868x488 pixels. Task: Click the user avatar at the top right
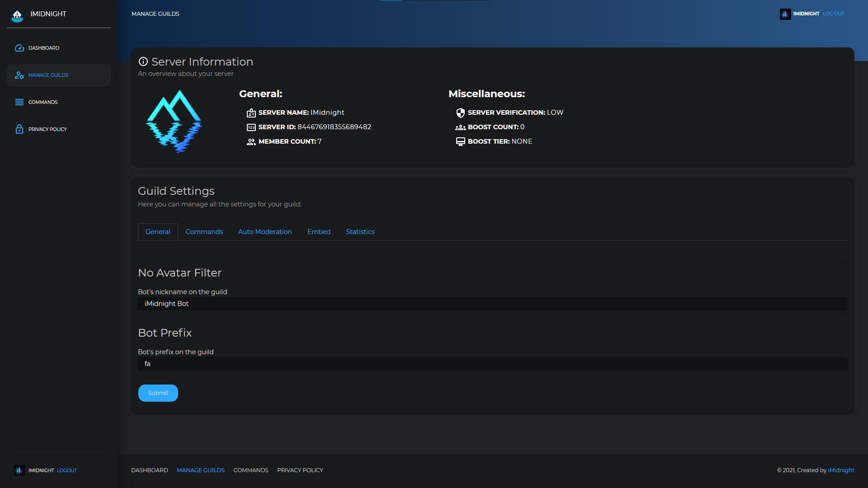(x=785, y=14)
